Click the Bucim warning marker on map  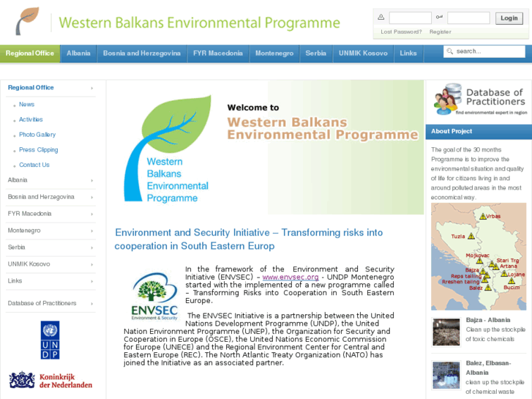tap(512, 281)
